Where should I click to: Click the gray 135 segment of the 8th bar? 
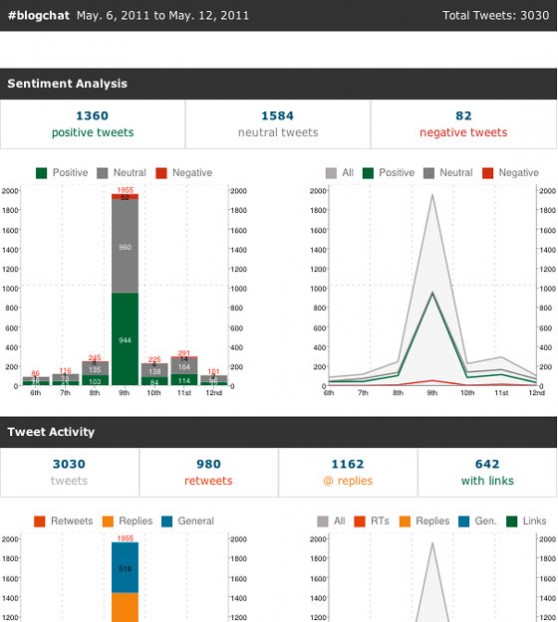pyautogui.click(x=95, y=369)
